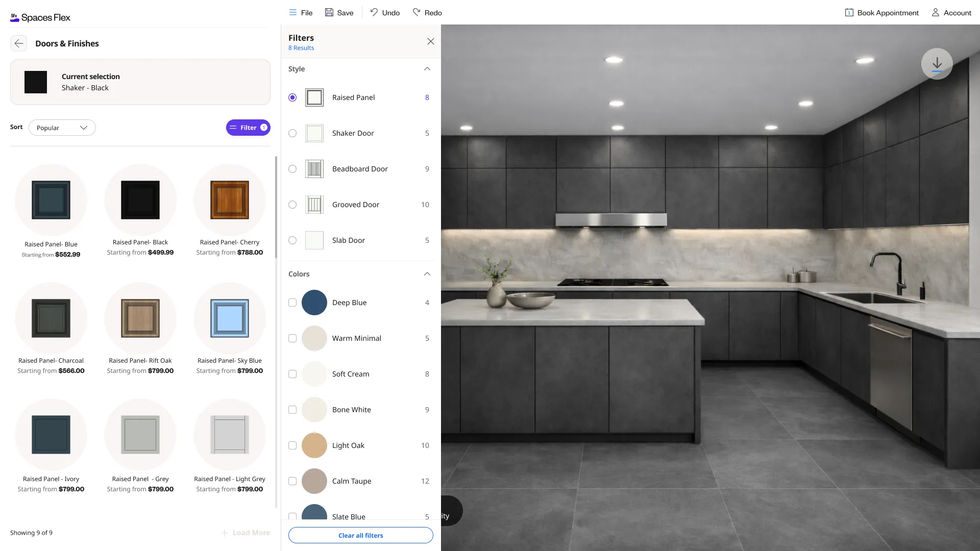Click Clear all filters
Image resolution: width=980 pixels, height=551 pixels.
tap(361, 535)
